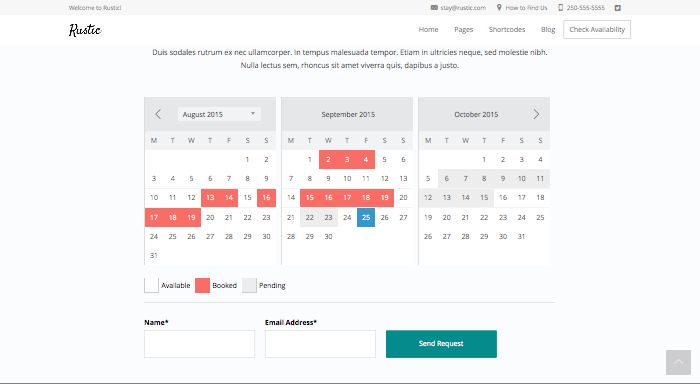Click the Rustic logo
Screen dimensions: 700x384
point(85,30)
